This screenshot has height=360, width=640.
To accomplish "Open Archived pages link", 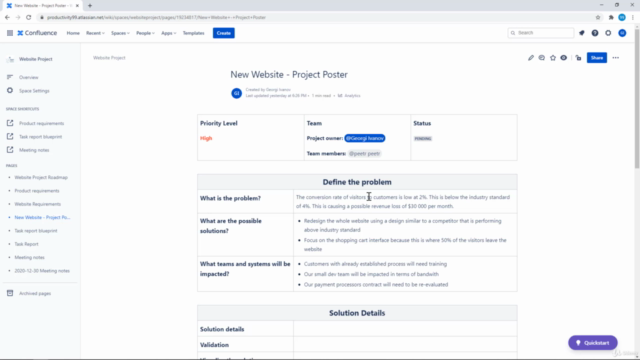I will (35, 293).
